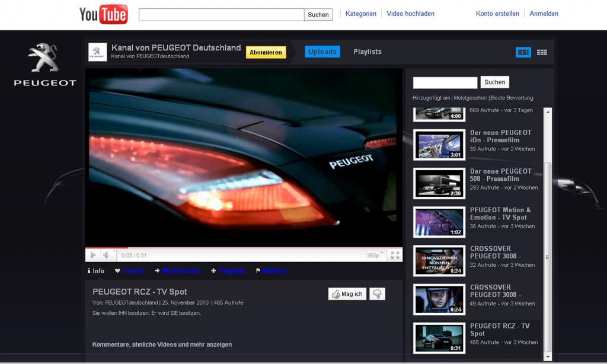Open the Melden flag tab
Image resolution: width=607 pixels, height=364 pixels.
click(x=270, y=271)
